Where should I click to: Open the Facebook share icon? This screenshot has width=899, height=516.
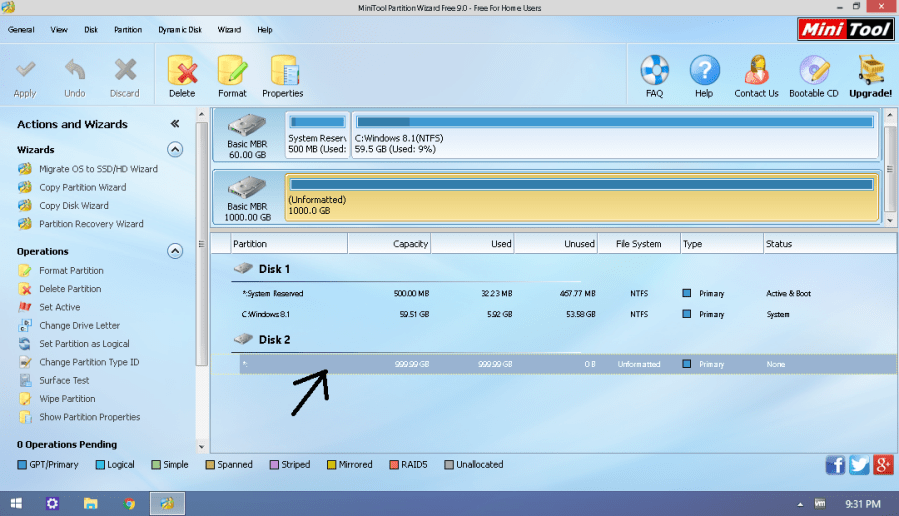click(x=835, y=465)
